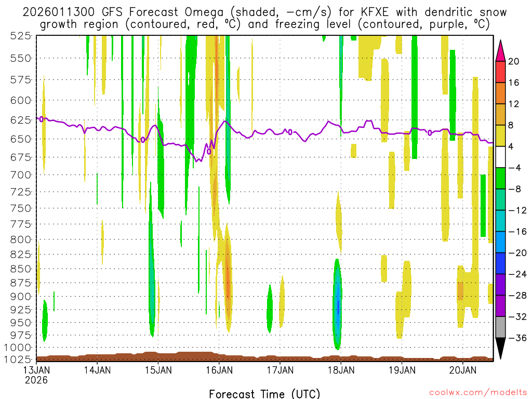Click the 650 pressure level label
This screenshot has height=399, width=532.
[21, 139]
